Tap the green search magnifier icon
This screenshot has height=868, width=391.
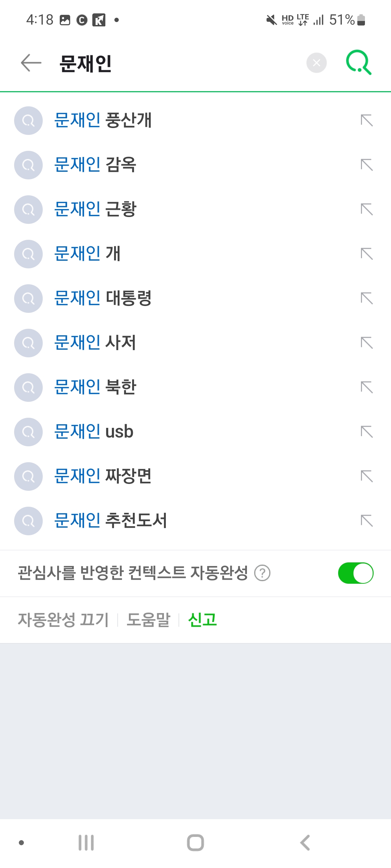358,63
